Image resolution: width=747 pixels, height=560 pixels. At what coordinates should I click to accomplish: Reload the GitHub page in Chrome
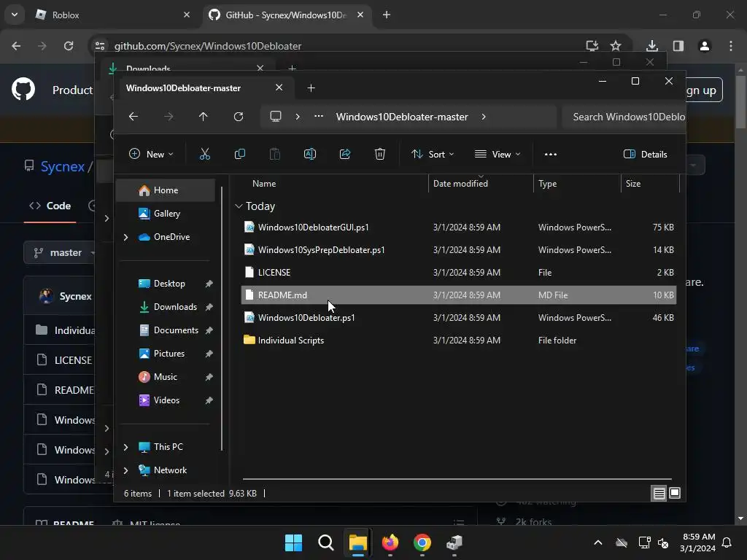(69, 46)
